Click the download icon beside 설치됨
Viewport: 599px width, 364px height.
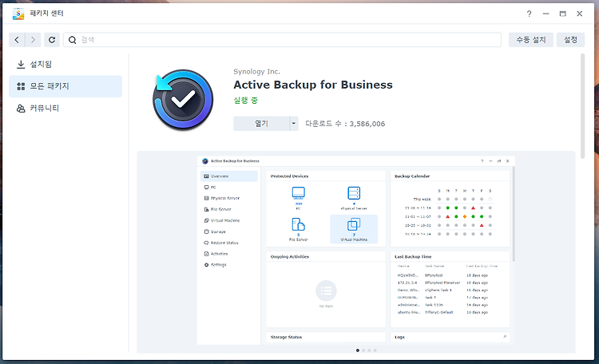coord(21,65)
